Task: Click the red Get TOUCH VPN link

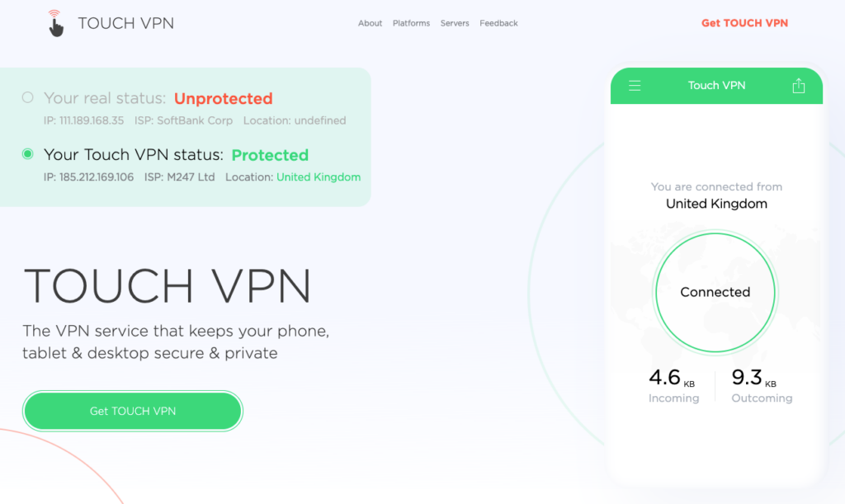Action: tap(744, 23)
